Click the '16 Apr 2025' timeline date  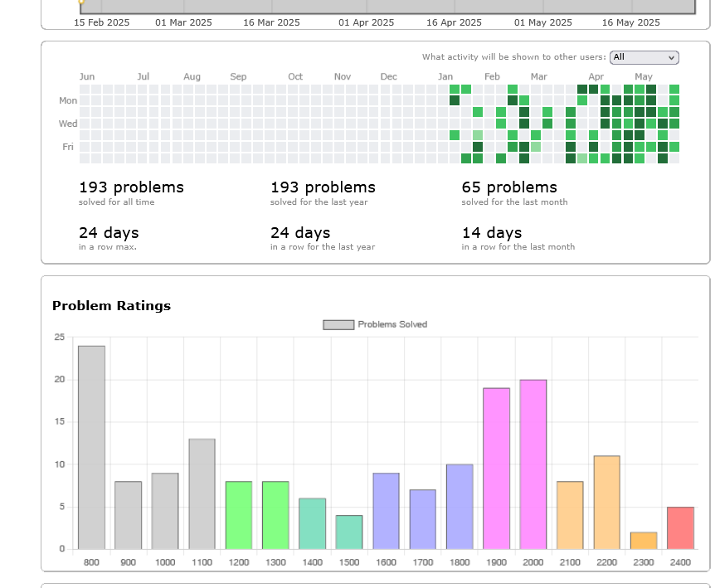454,22
